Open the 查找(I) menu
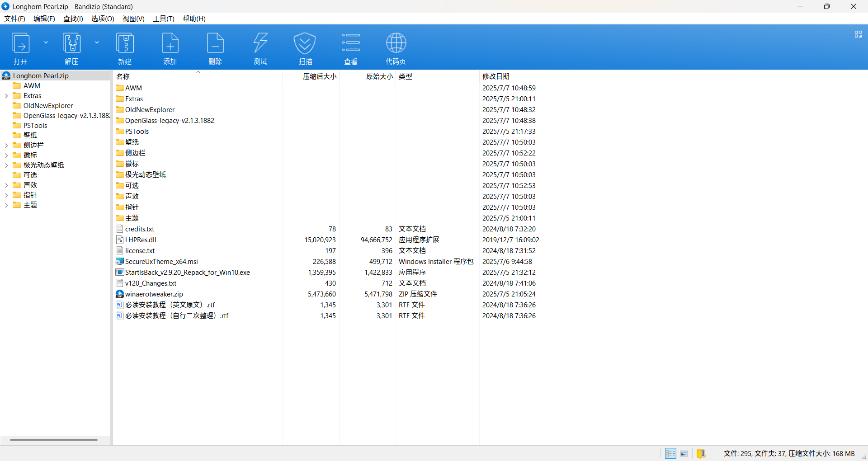Screen dimensions: 868x461 73,19
